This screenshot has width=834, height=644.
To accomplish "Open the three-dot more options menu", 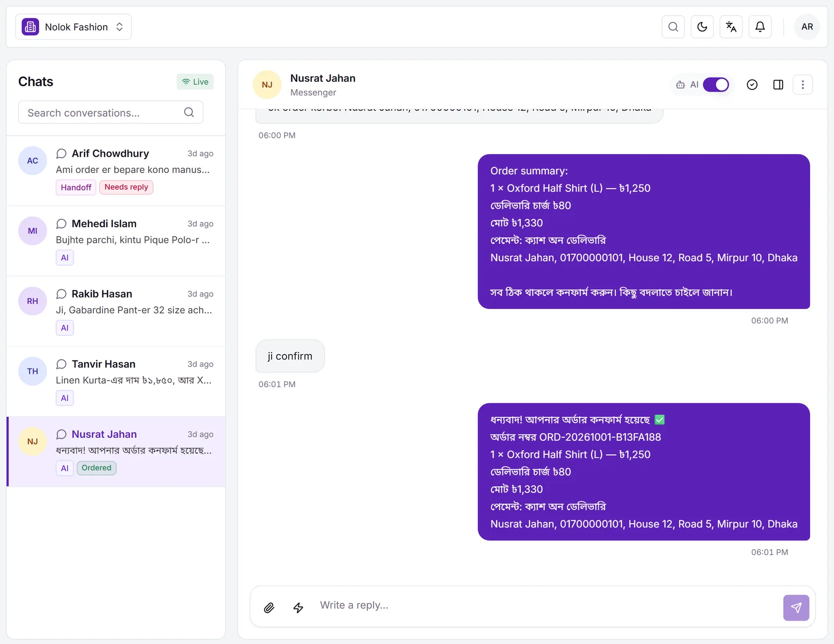I will coord(803,84).
